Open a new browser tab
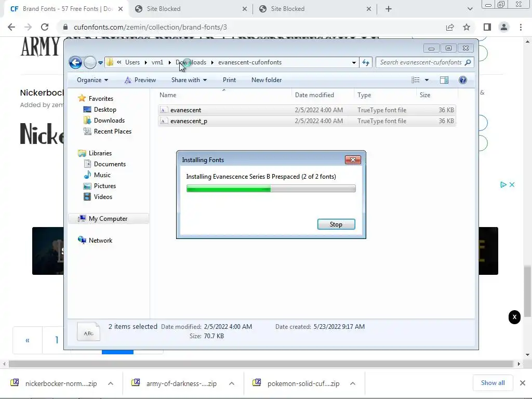The image size is (532, 399). [x=389, y=9]
